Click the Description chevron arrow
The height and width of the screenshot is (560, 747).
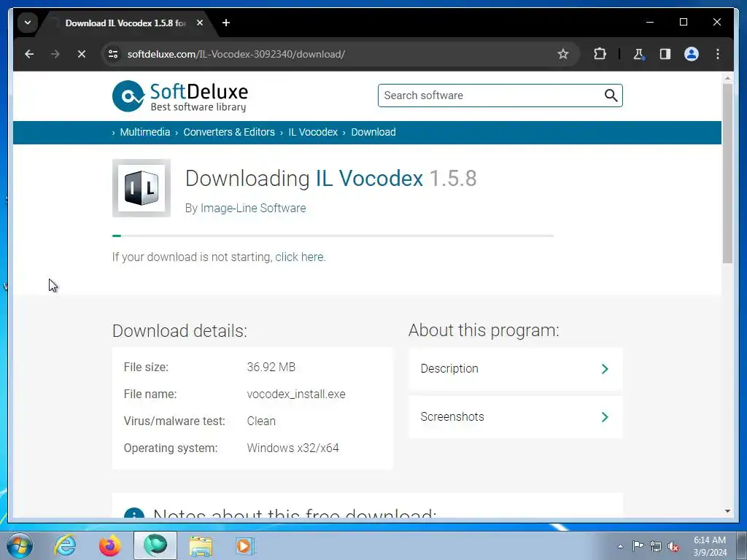click(x=605, y=369)
